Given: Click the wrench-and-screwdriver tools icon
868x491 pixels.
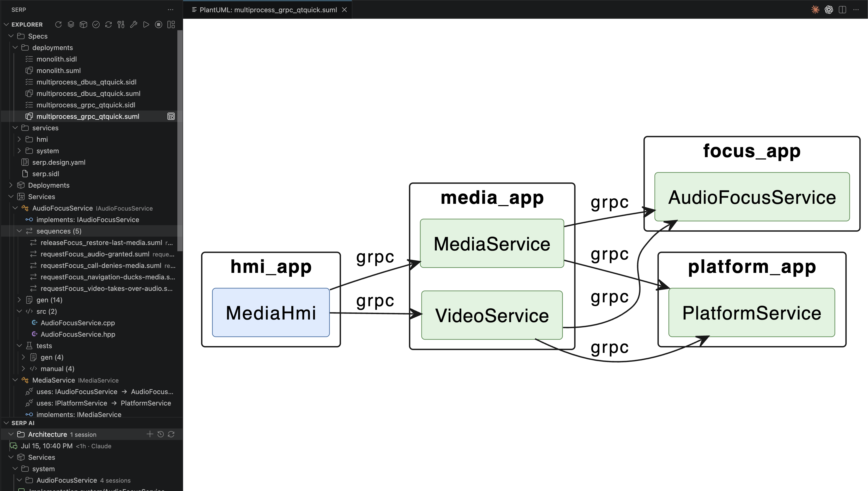Looking at the screenshot, I should pyautogui.click(x=121, y=24).
